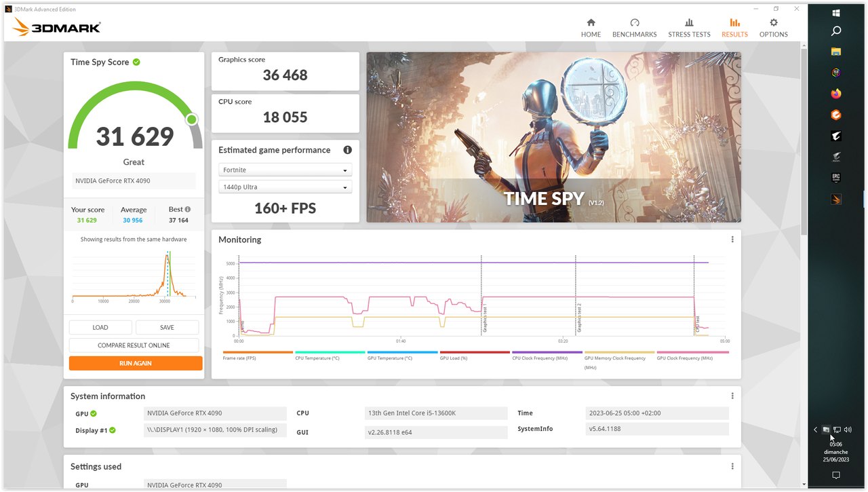The width and height of the screenshot is (868, 492).
Task: Click the CPU score 18 055 value
Action: coord(285,117)
